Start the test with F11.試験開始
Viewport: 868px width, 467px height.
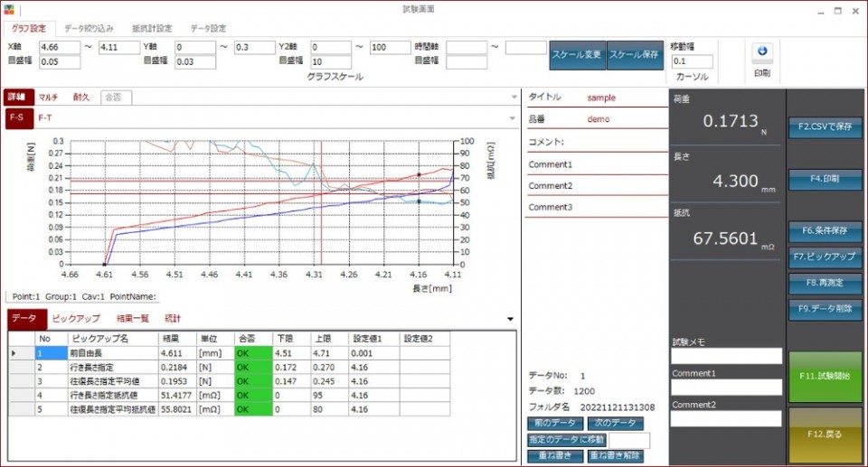pyautogui.click(x=824, y=377)
